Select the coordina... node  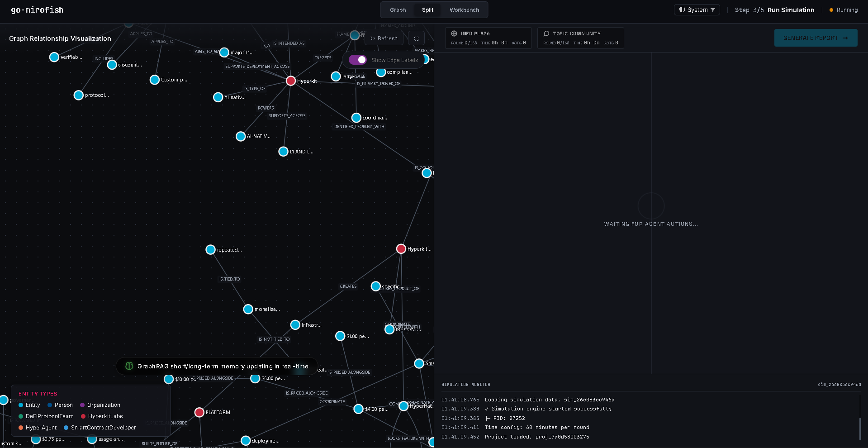coord(356,118)
